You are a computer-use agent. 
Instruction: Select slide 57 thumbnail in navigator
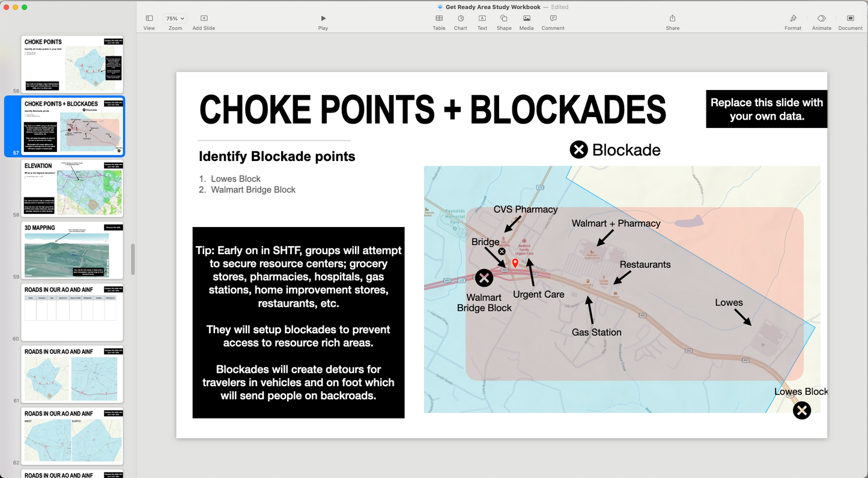(72, 126)
